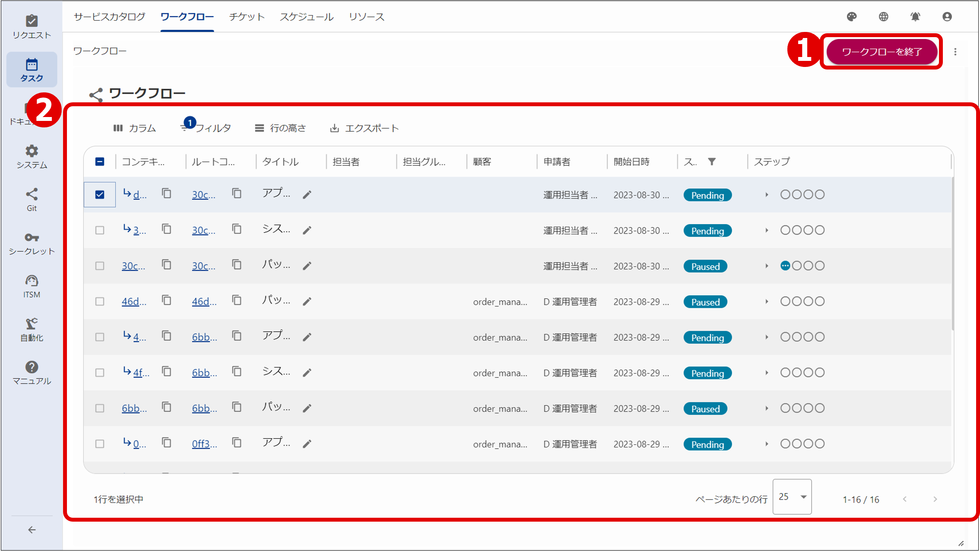Open the notifications bell
Viewport: 980px width, 551px height.
tap(915, 16)
